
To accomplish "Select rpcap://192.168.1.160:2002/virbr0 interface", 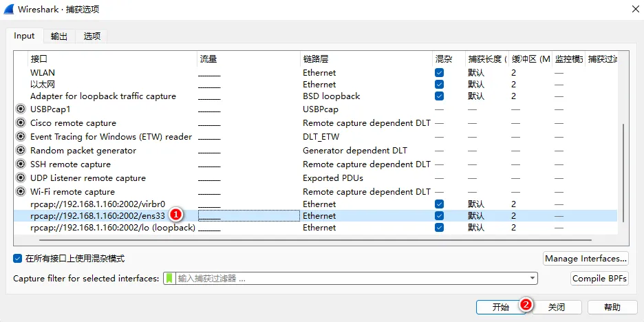I will 98,204.
